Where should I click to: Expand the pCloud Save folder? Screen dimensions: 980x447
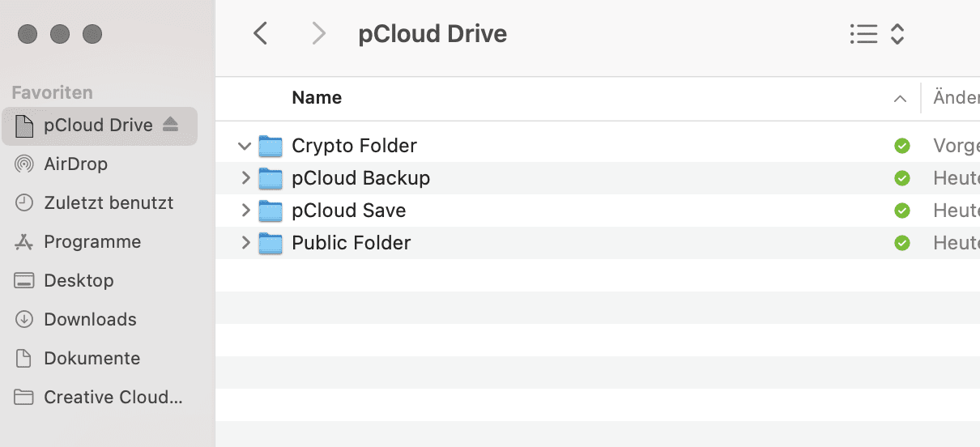(x=245, y=211)
